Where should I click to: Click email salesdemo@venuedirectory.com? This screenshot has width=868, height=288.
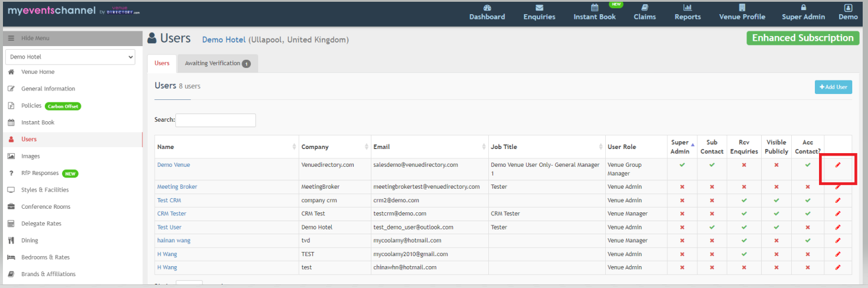[416, 165]
